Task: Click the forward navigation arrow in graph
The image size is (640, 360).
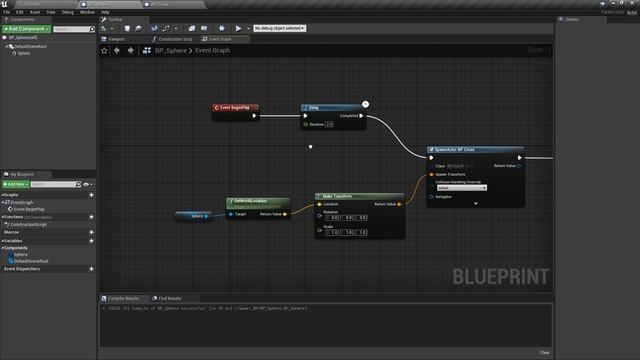Action: (x=131, y=50)
